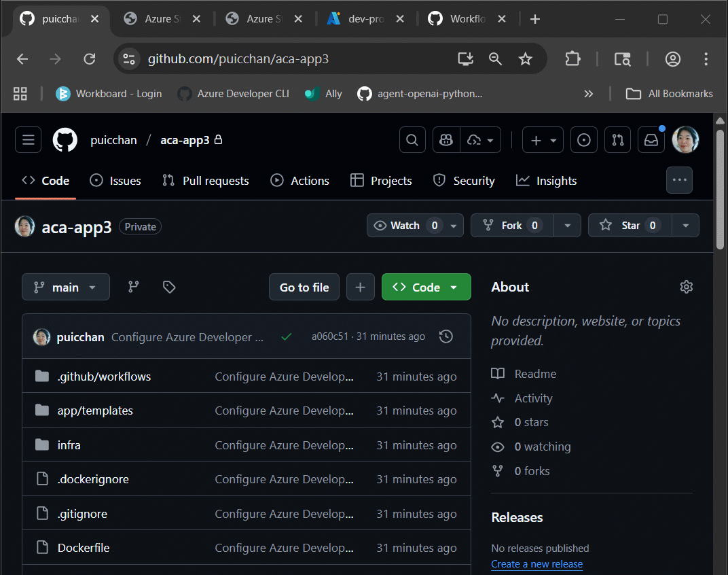
Task: View commit history via the clock icon
Action: coord(446,336)
